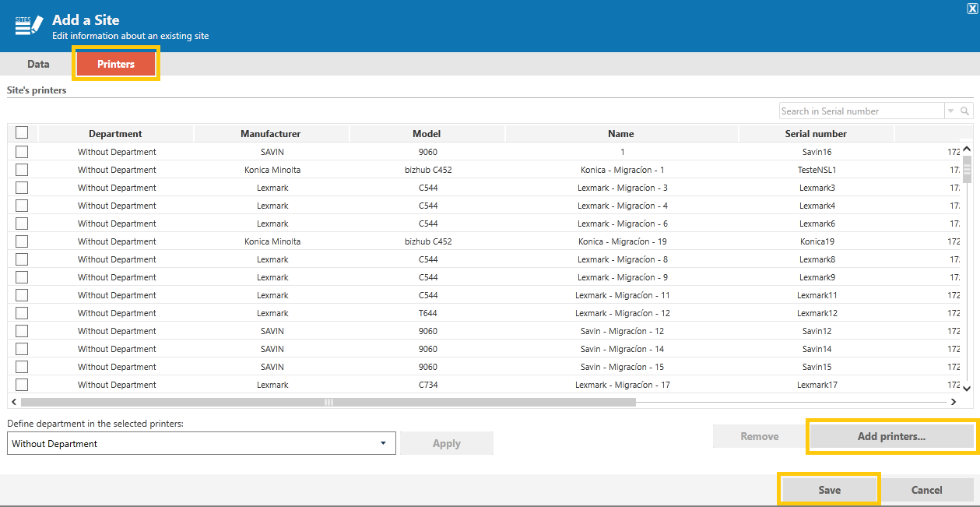Switch to the Data tab
The width and height of the screenshot is (980, 507).
38,64
